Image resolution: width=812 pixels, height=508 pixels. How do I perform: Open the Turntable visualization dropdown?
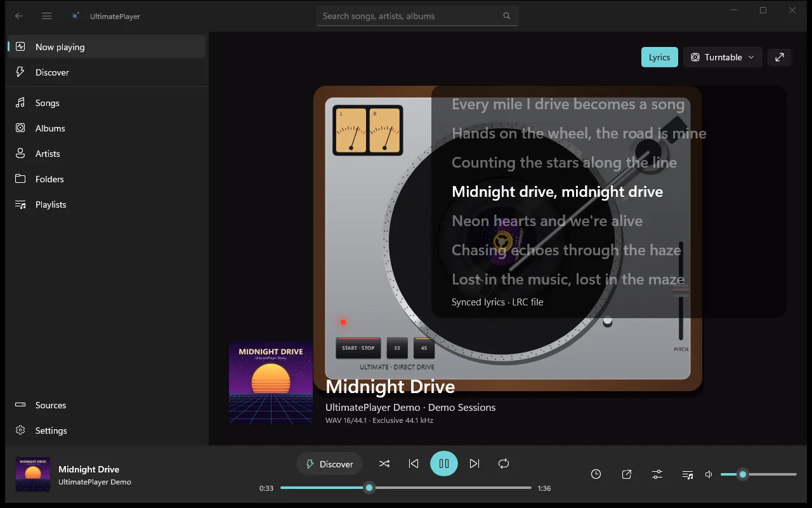pos(723,57)
